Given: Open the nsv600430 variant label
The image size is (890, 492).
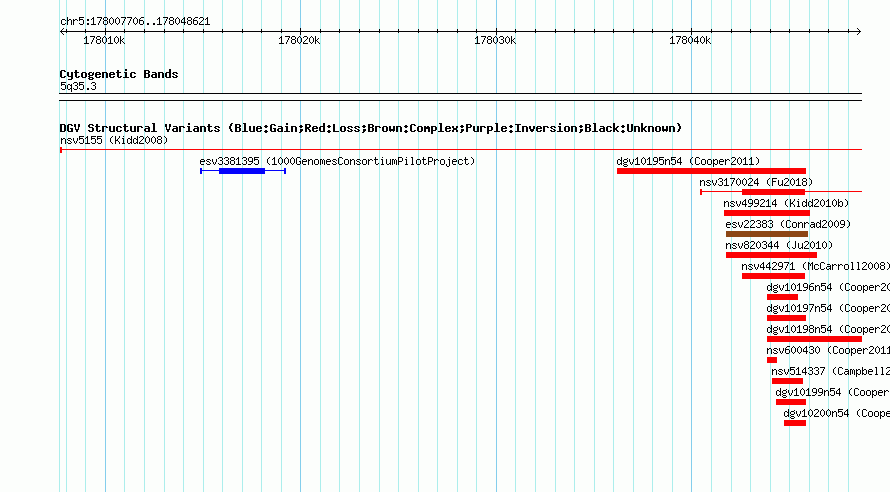Looking at the screenshot, I should [828, 350].
